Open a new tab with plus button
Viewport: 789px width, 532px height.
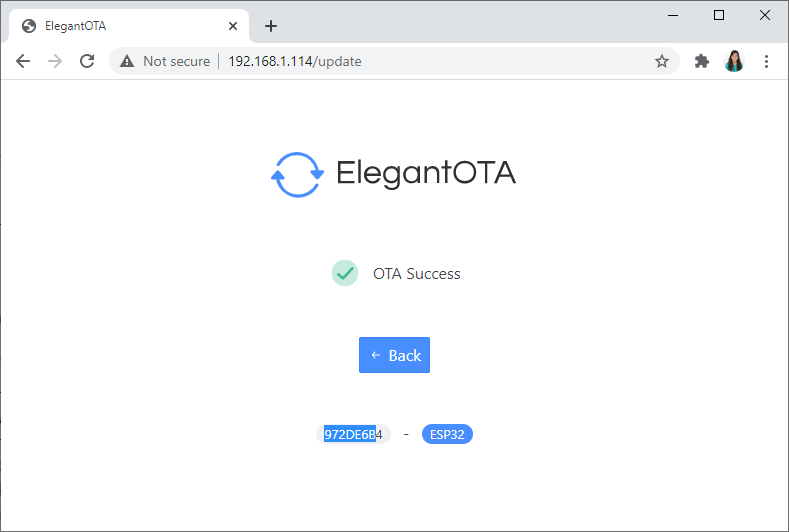(x=270, y=26)
